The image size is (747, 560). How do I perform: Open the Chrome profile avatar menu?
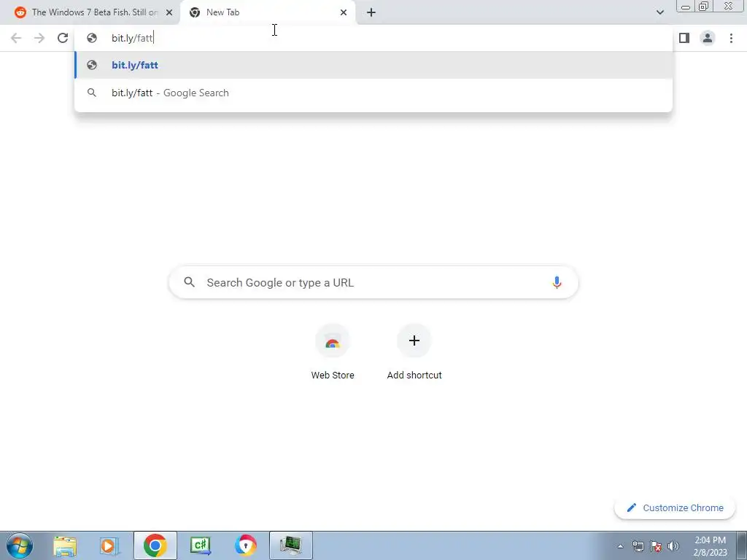pyautogui.click(x=708, y=38)
